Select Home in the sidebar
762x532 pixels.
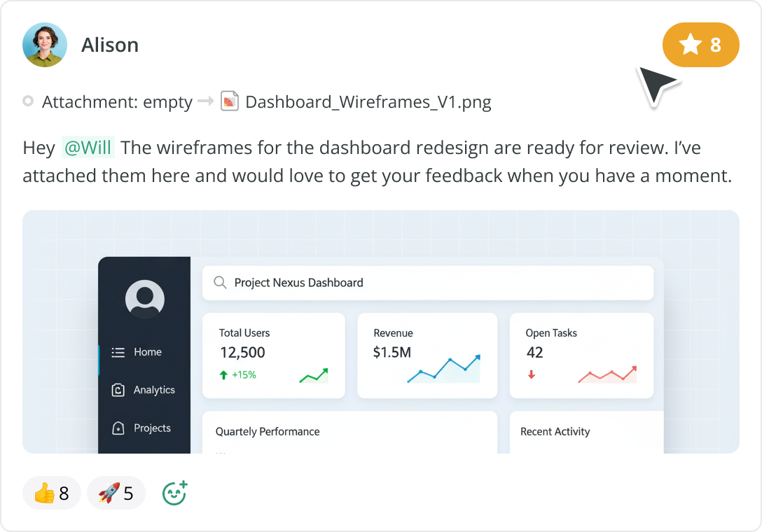[x=147, y=352]
